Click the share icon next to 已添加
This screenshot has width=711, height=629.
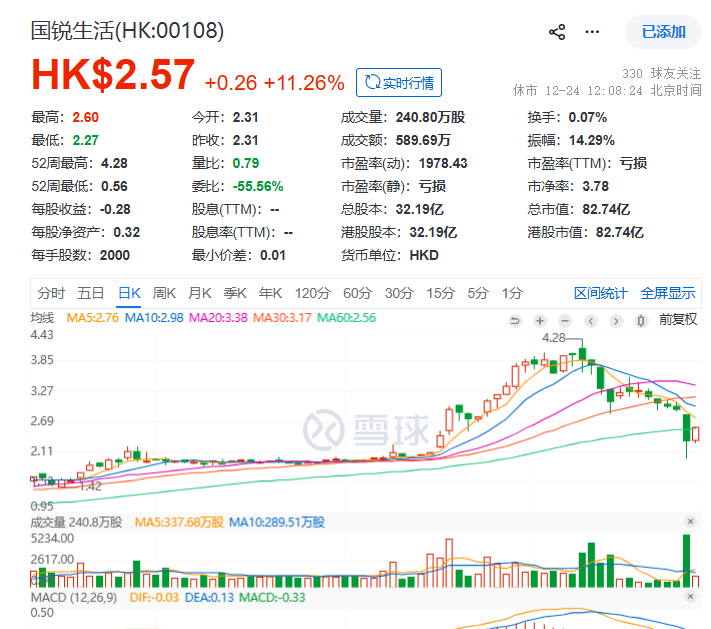pos(557,32)
